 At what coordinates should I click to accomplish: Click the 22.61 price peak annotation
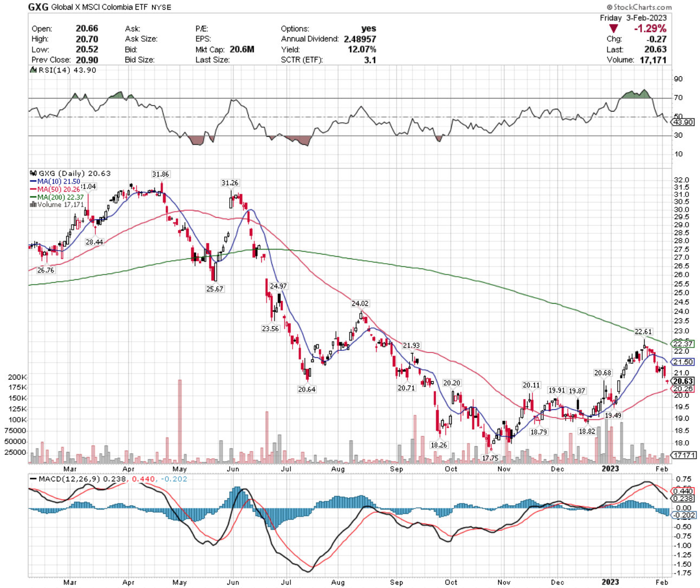pyautogui.click(x=644, y=332)
